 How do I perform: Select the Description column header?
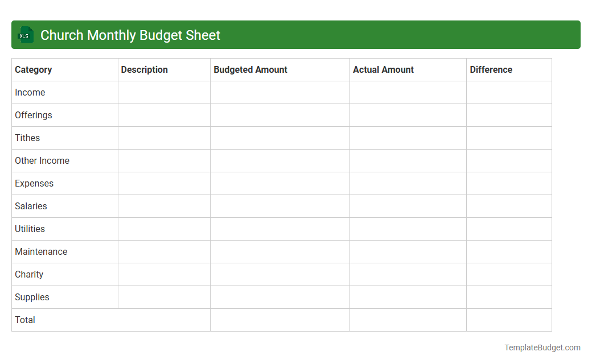click(x=144, y=69)
